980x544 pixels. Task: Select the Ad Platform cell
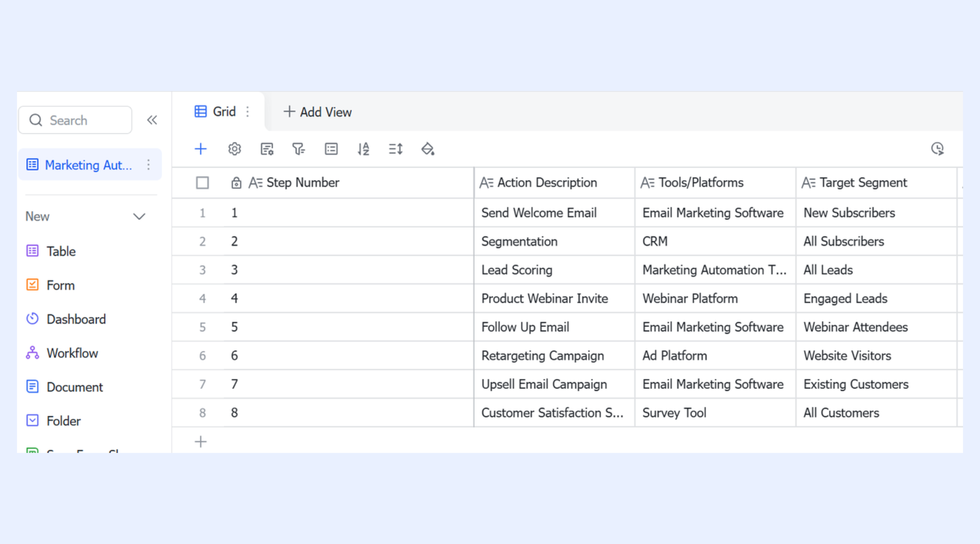click(x=715, y=355)
